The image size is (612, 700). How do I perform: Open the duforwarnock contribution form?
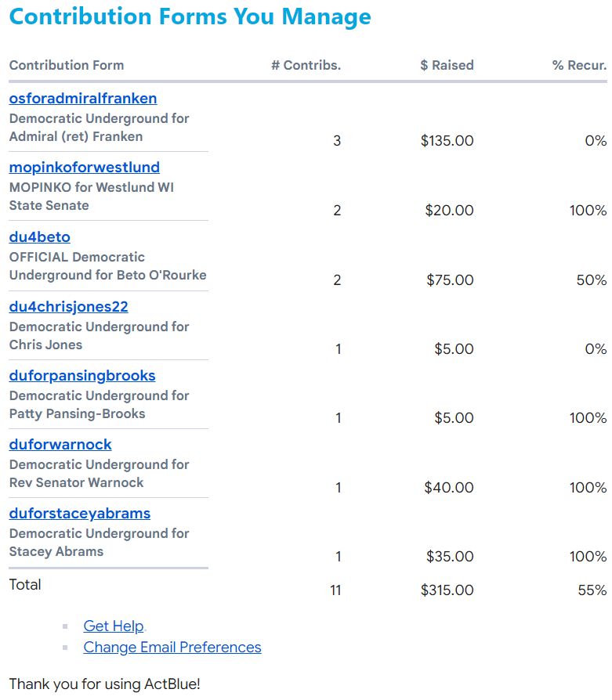60,445
